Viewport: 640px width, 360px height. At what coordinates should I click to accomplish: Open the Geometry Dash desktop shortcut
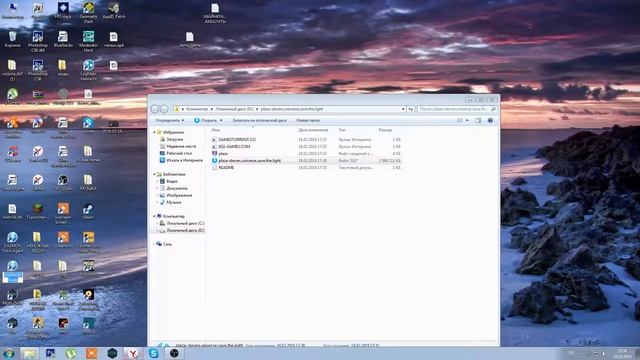pyautogui.click(x=88, y=11)
